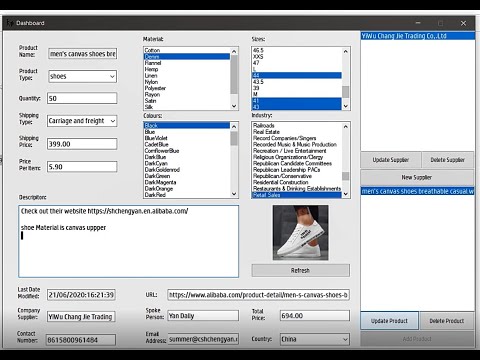
Task: Select DarkGoldenrod in the Colours list
Action: coord(187,170)
